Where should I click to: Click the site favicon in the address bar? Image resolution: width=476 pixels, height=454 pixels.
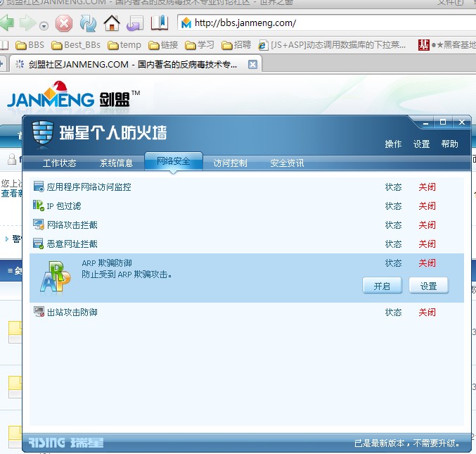(x=186, y=23)
